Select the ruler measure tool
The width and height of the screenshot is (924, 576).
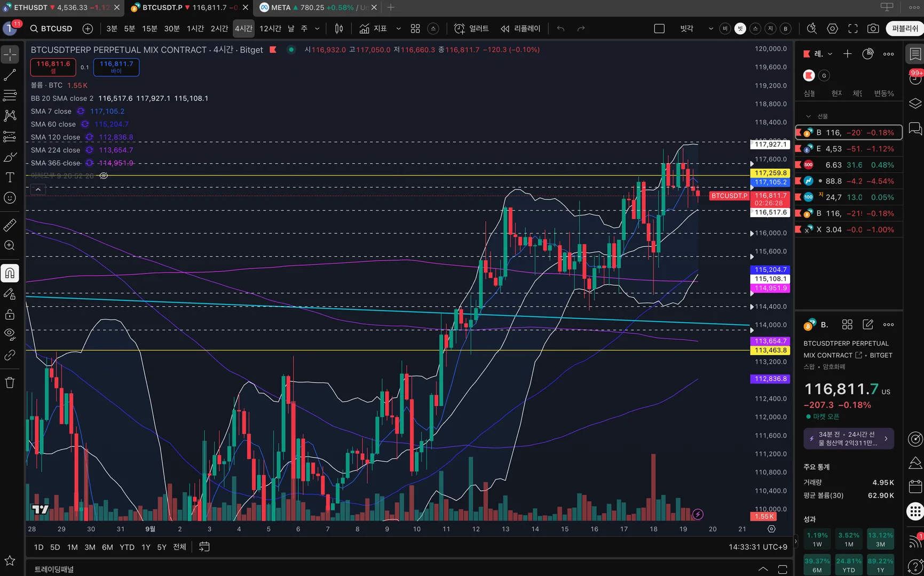tap(10, 225)
